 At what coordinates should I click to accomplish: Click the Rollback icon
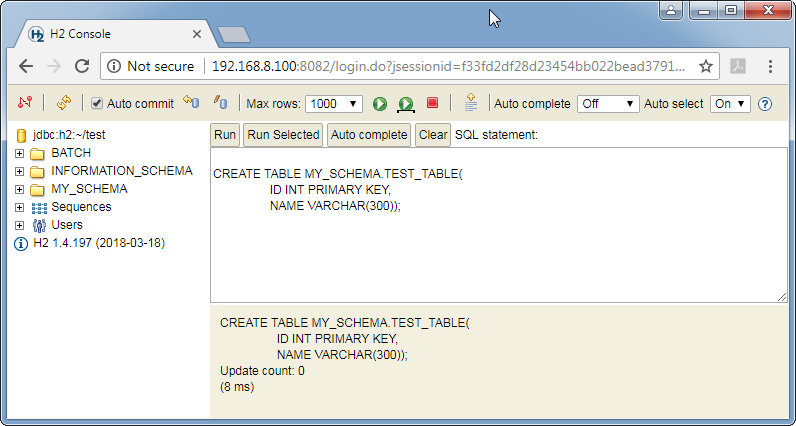[190, 103]
